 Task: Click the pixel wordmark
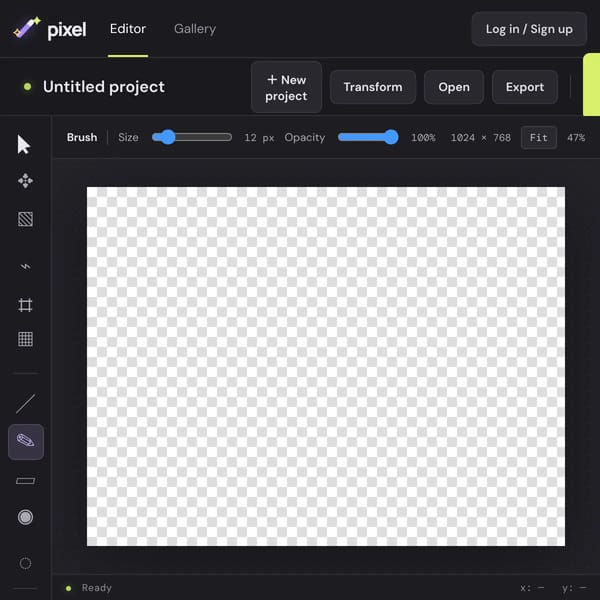pyautogui.click(x=67, y=30)
